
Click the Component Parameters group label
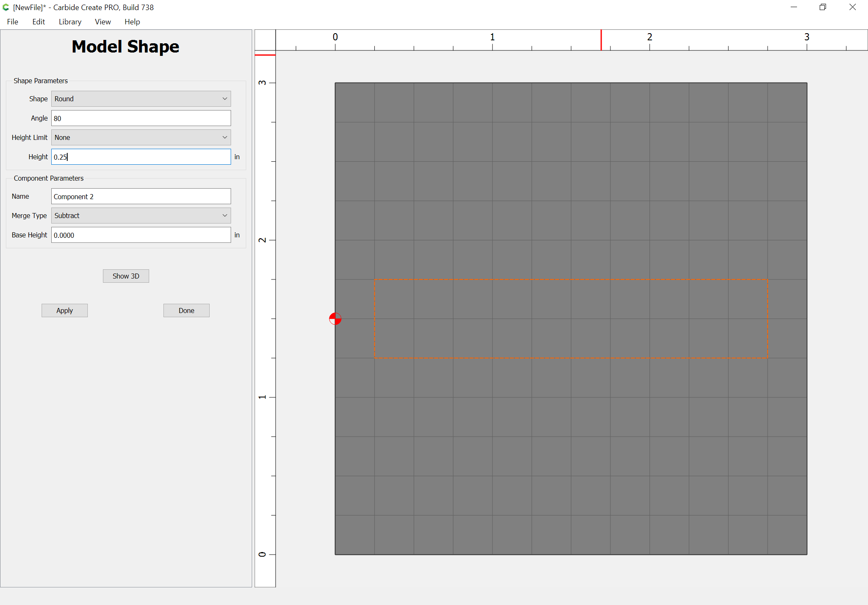tap(49, 178)
